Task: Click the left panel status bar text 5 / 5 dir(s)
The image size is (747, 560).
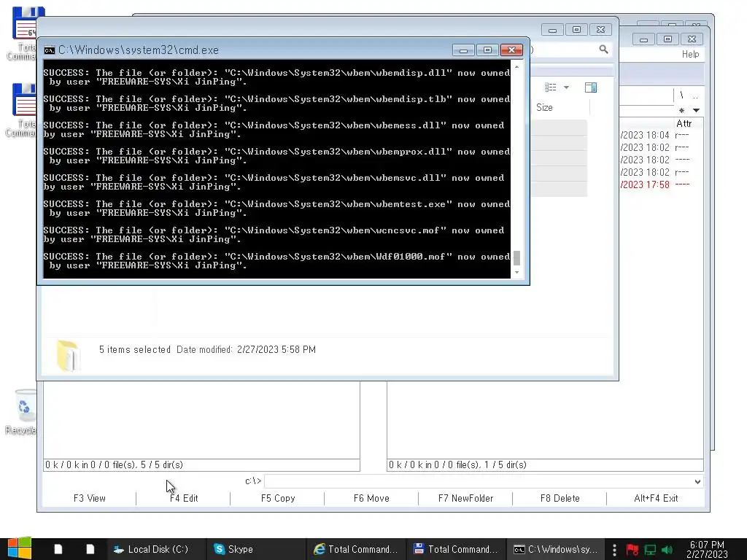Action: (x=161, y=464)
